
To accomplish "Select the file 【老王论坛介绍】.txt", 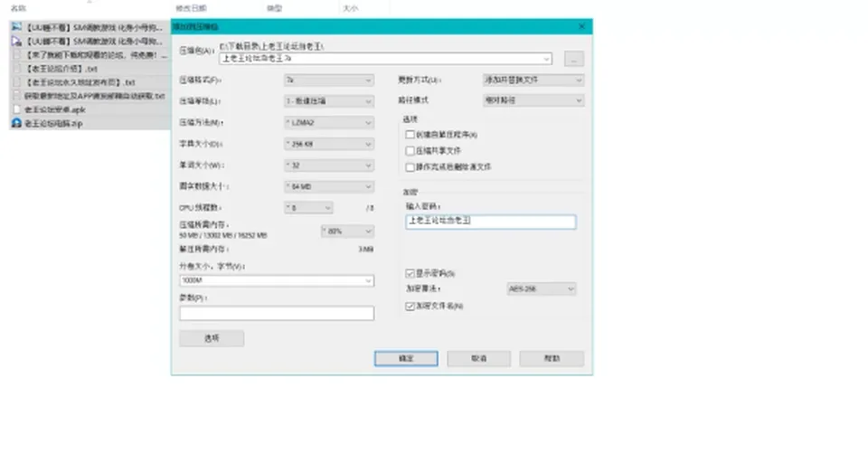I will [61, 69].
